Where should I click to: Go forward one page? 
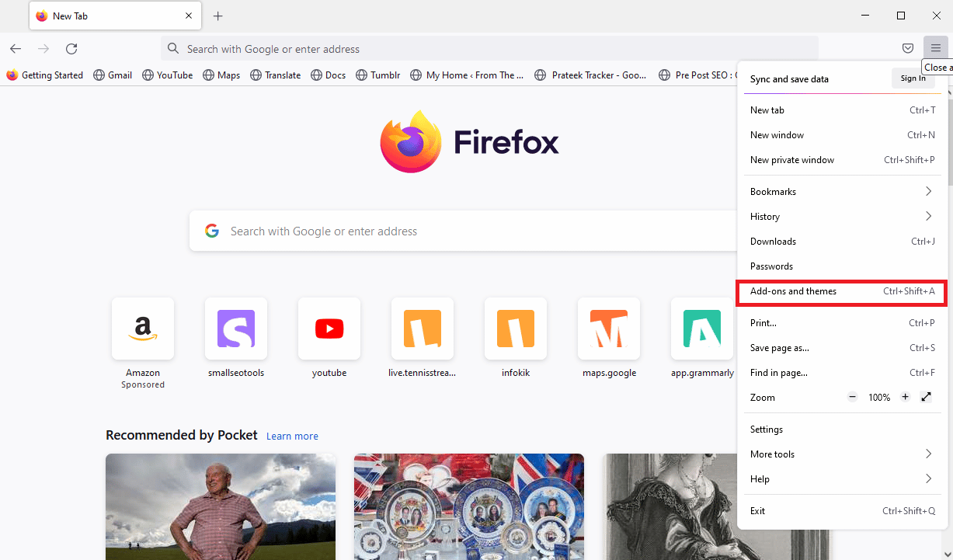(43, 48)
